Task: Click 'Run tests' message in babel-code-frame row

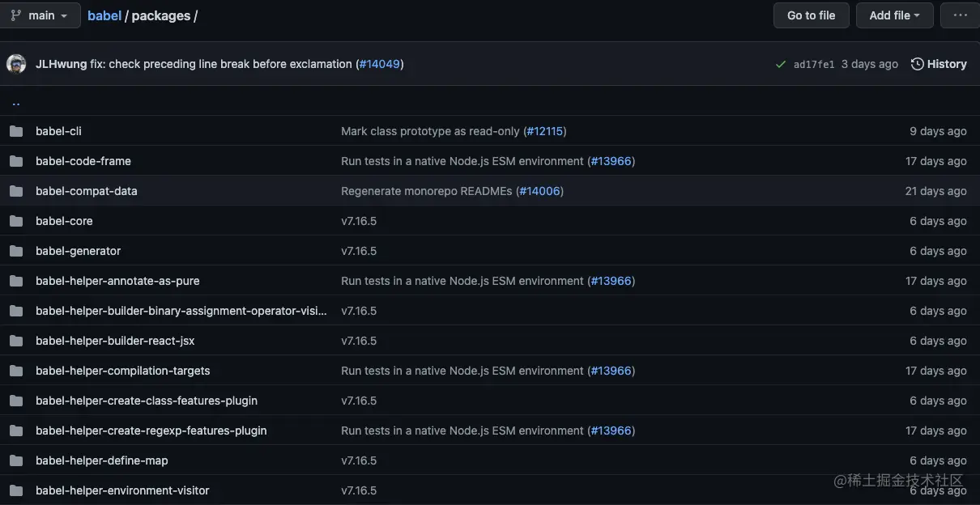Action: pos(462,161)
